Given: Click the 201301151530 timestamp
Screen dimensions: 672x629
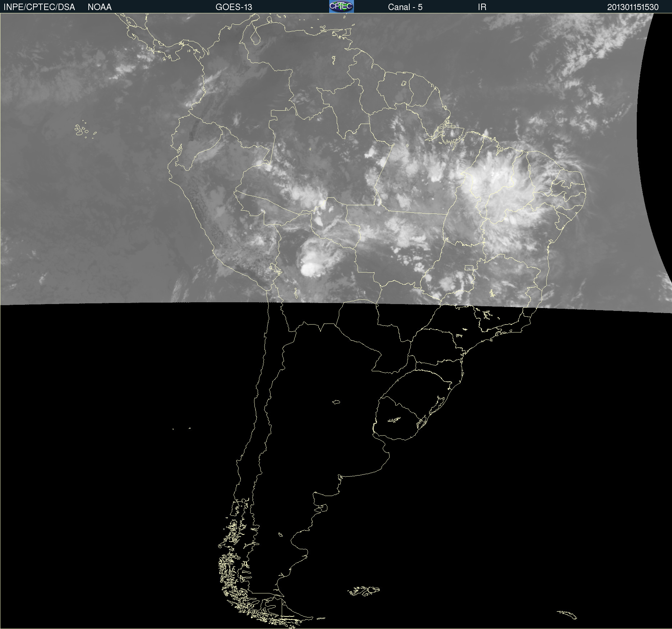Looking at the screenshot, I should (633, 7).
